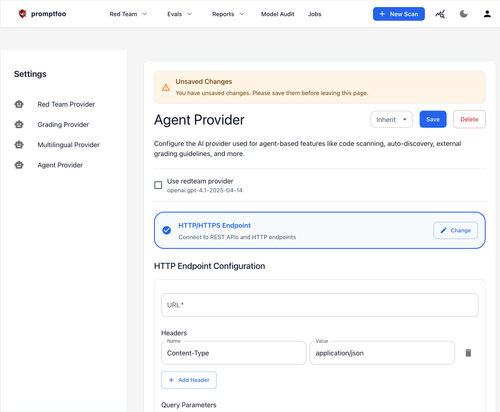The image size is (500, 412).
Task: Focus the URL input field
Action: click(320, 305)
